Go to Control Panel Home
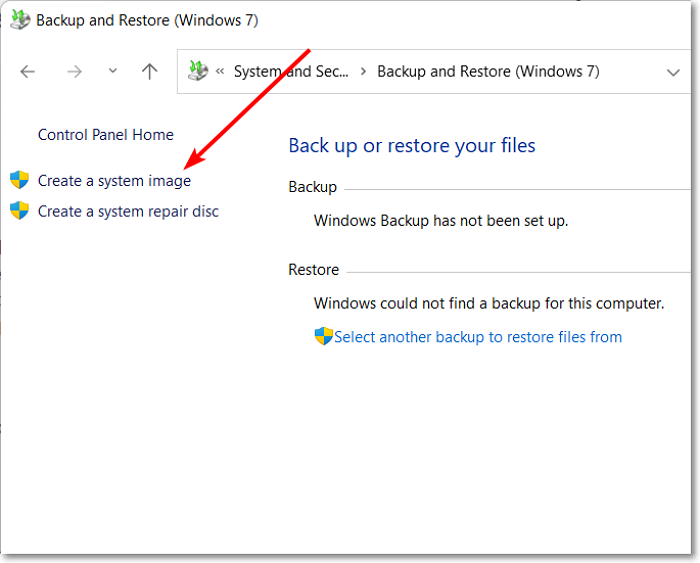700x563 pixels. (x=105, y=135)
